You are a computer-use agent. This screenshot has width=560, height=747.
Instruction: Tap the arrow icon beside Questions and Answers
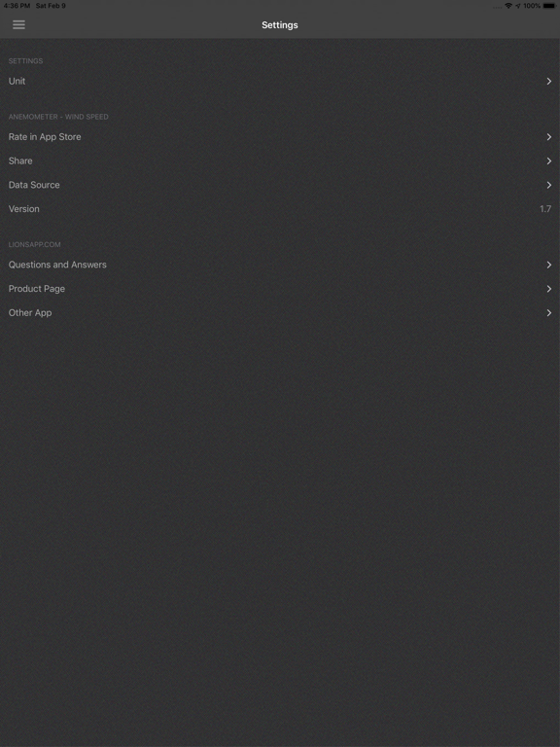point(549,265)
